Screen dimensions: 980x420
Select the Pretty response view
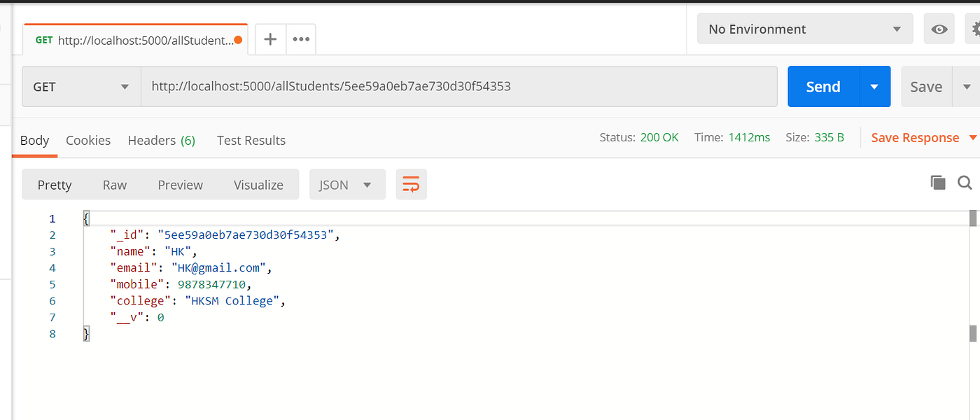click(55, 184)
